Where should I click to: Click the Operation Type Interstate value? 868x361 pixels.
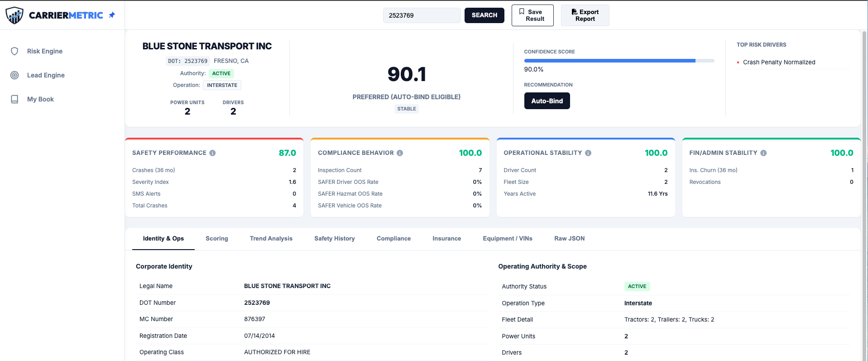pyautogui.click(x=638, y=303)
